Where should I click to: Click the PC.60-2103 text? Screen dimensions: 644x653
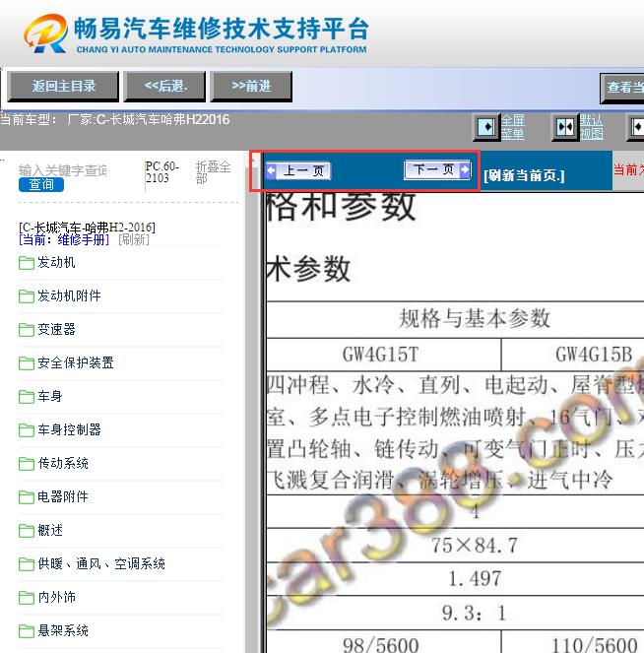pos(161,172)
